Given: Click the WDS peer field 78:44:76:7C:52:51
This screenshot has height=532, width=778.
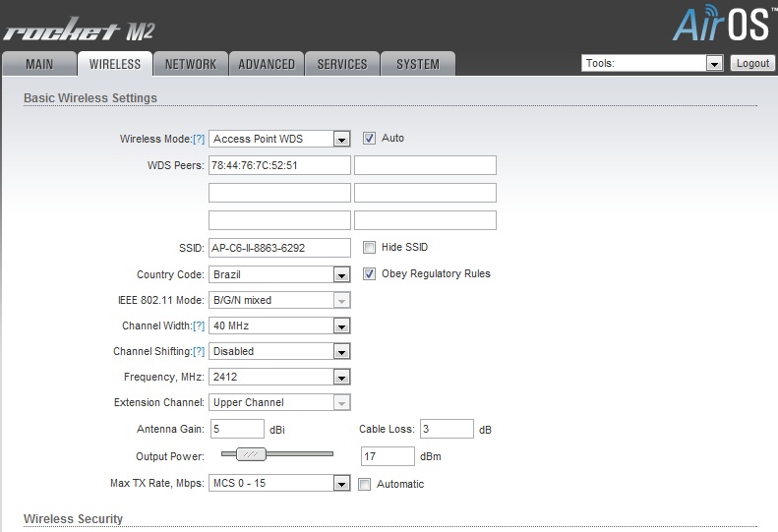Looking at the screenshot, I should 279,165.
